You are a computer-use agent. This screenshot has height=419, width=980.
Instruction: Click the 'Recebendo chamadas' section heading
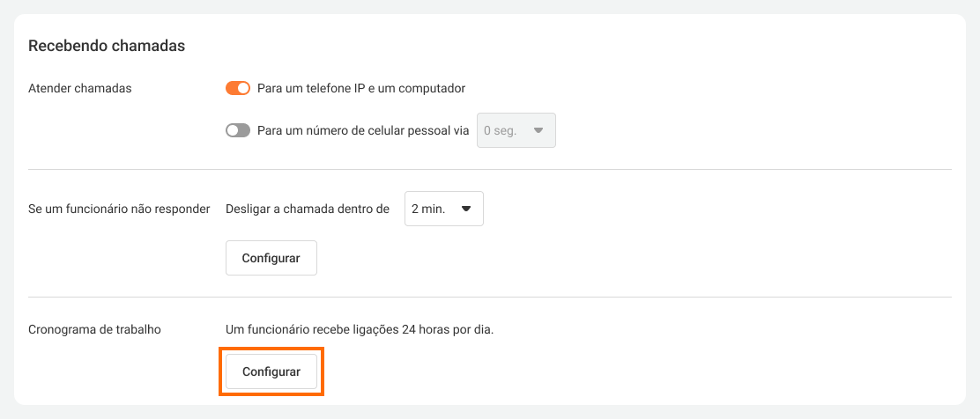click(107, 46)
